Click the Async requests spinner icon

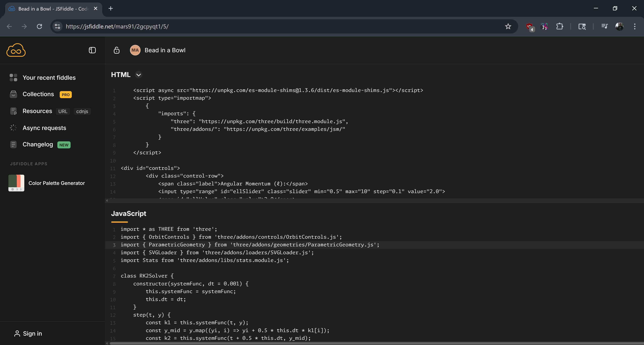click(x=13, y=128)
